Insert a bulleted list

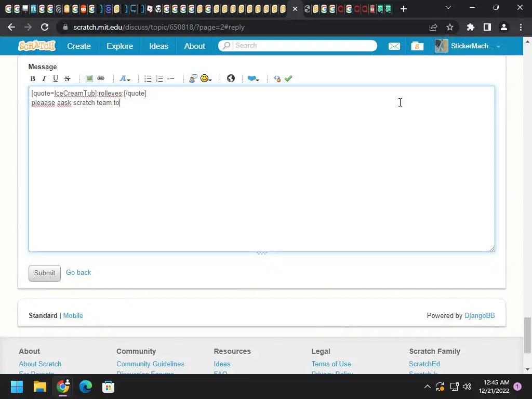click(x=148, y=78)
